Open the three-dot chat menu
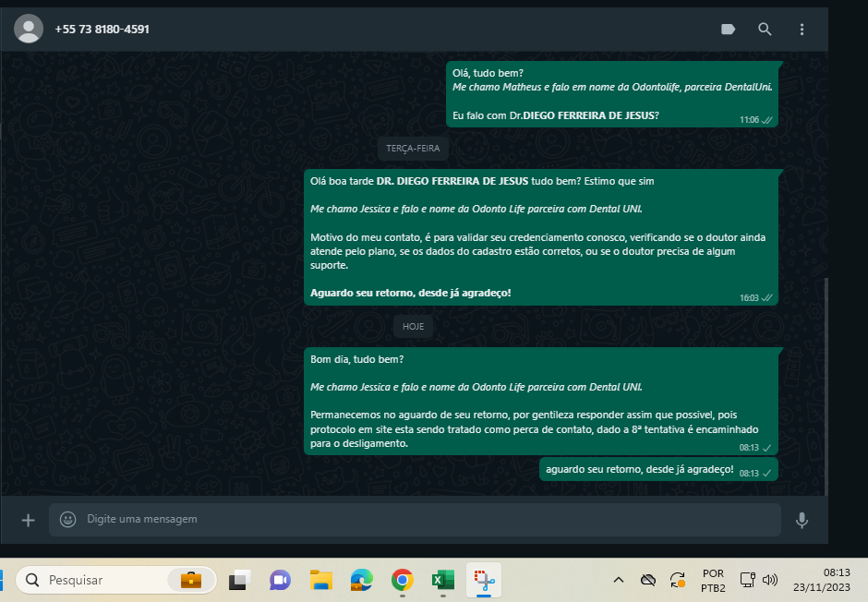The width and height of the screenshot is (868, 602). [802, 30]
